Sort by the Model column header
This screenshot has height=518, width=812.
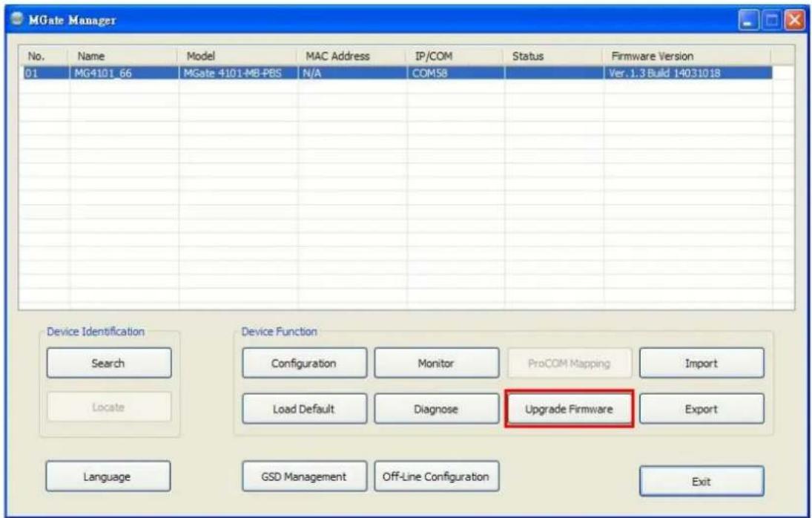[x=237, y=56]
